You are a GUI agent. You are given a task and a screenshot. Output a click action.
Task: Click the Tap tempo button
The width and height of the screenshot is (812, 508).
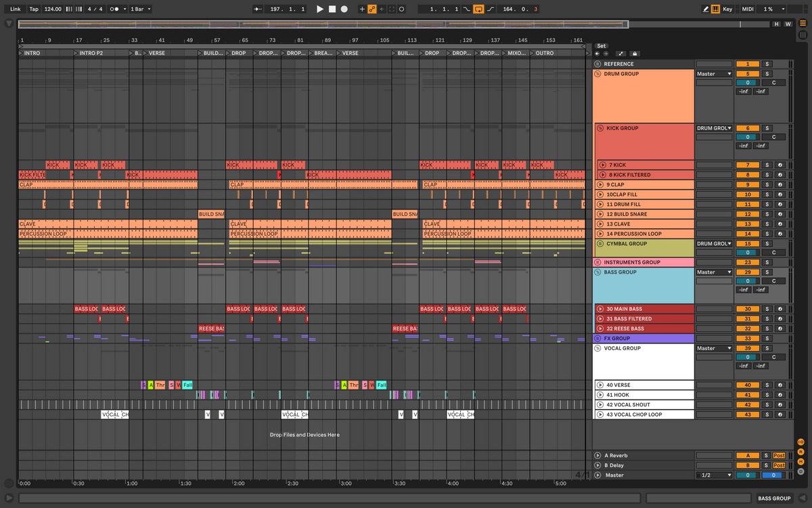click(34, 9)
